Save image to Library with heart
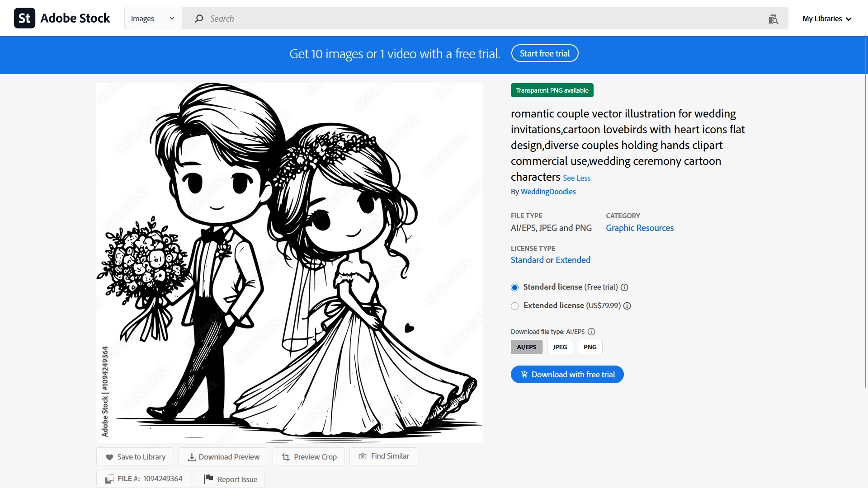The height and width of the screenshot is (488, 868). [135, 457]
